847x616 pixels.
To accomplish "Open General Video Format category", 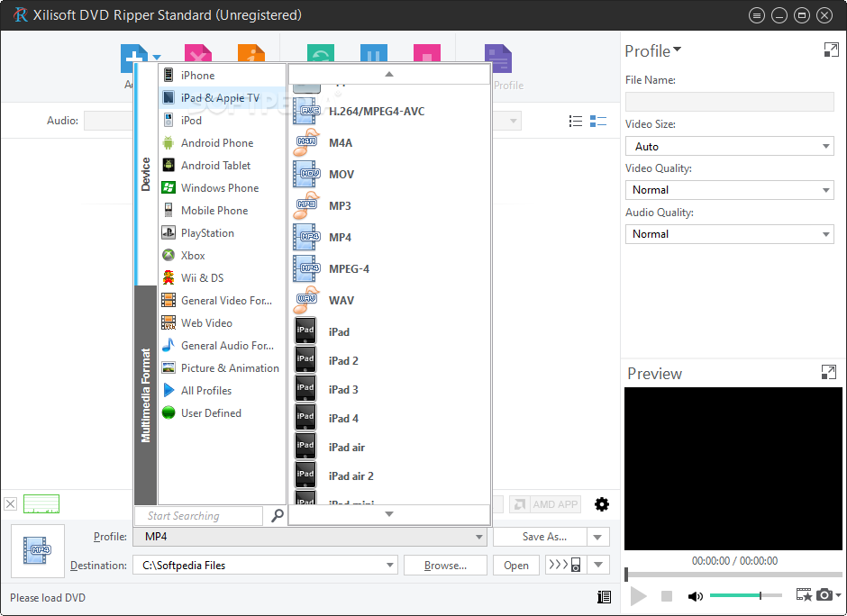I will click(x=222, y=301).
